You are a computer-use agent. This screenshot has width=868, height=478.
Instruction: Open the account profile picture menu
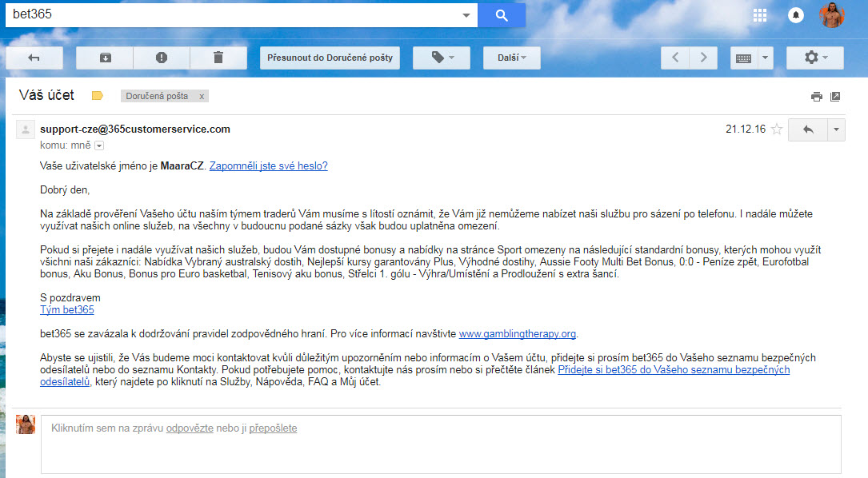(x=831, y=15)
